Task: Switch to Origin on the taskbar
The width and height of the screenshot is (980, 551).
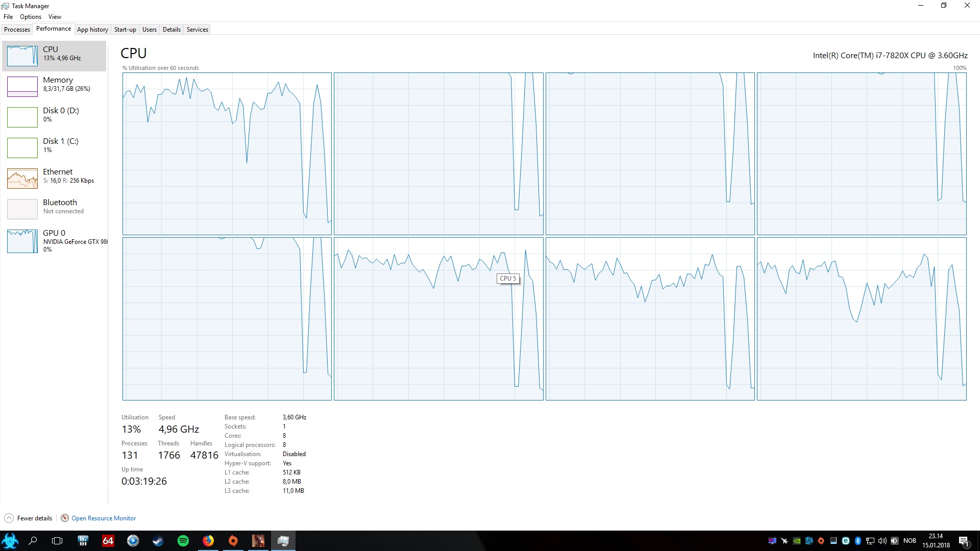Action: [x=233, y=541]
